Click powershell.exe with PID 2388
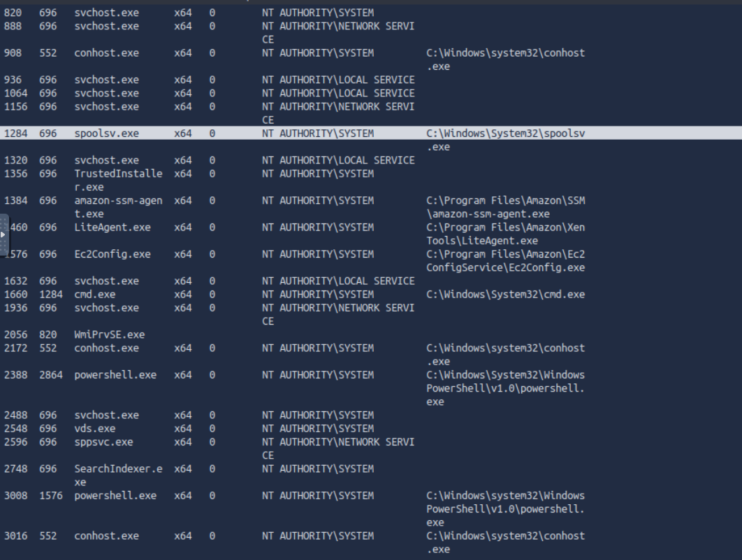742x560 pixels. [115, 375]
